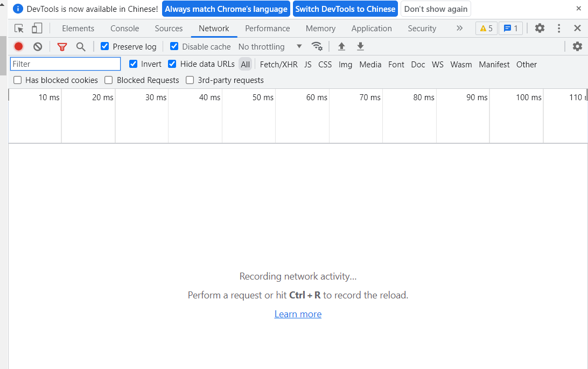This screenshot has width=588, height=369.
Task: Stop recording network log (red button)
Action: pyautogui.click(x=18, y=46)
